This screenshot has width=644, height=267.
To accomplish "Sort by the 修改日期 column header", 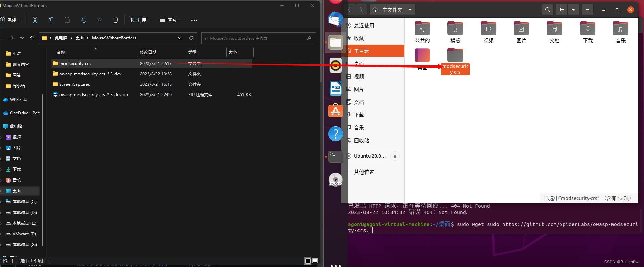I will click(x=148, y=52).
